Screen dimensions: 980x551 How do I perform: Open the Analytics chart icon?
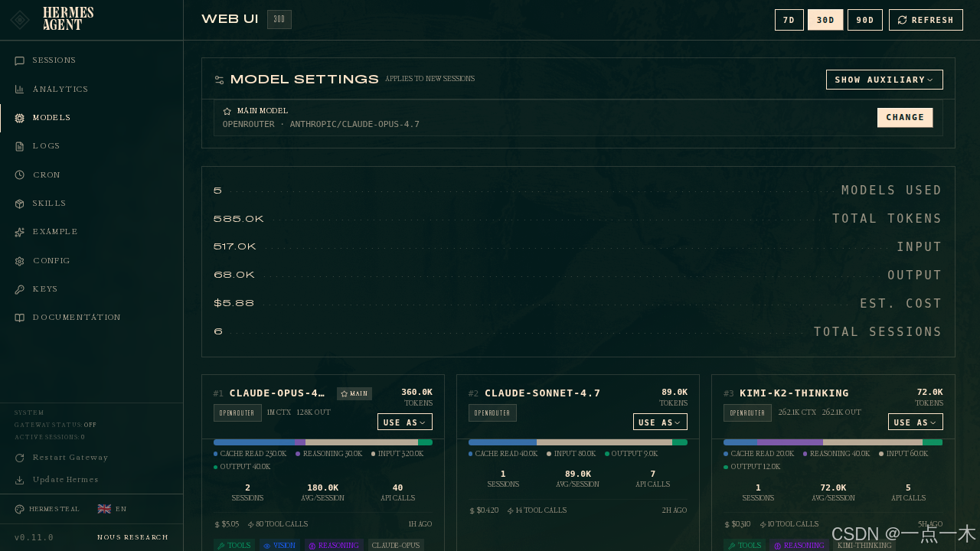(20, 90)
